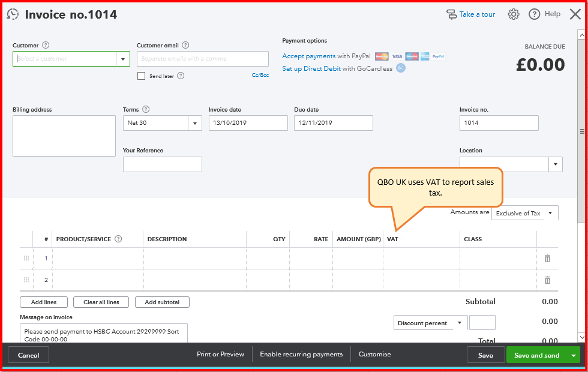The height and width of the screenshot is (372, 588).
Task: Open the recent transactions history icon
Action: (13, 14)
